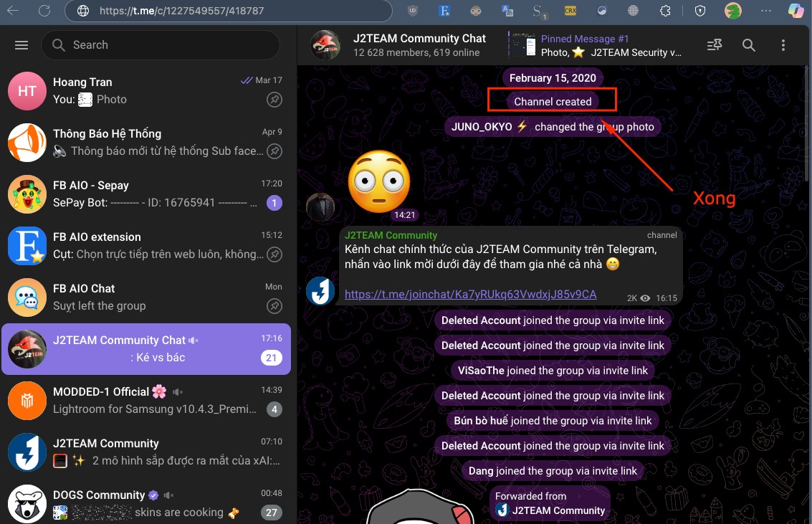This screenshot has height=524, width=812.
Task: Open the Telegram hamburger menu
Action: (22, 45)
